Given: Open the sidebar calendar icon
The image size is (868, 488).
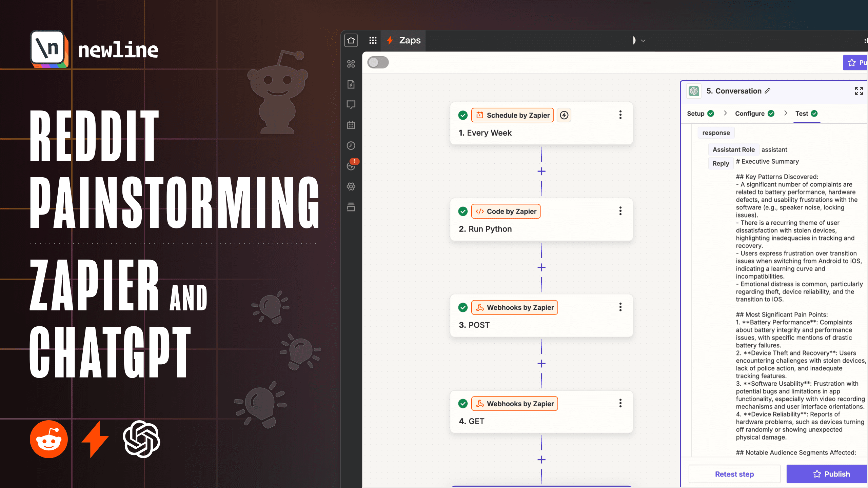Looking at the screenshot, I should (351, 125).
